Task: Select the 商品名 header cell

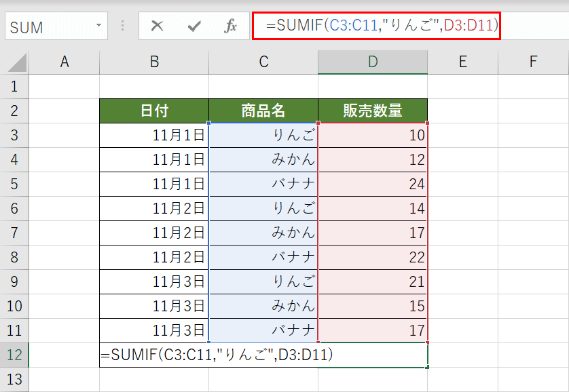Action: tap(263, 109)
